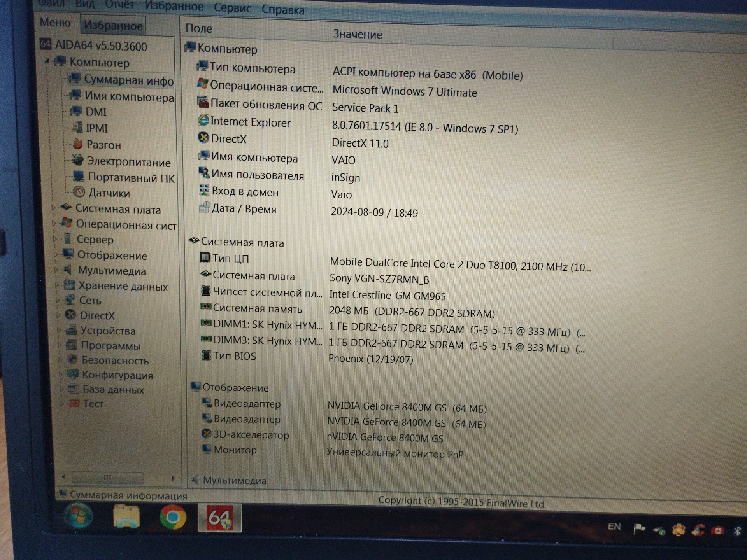Click the Устройства devices tree icon
747x560 pixels.
(x=71, y=330)
